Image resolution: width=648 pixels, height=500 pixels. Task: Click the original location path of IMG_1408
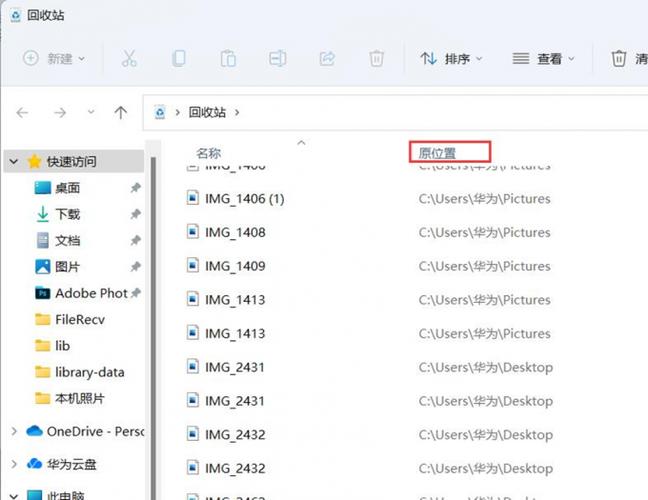pos(484,232)
